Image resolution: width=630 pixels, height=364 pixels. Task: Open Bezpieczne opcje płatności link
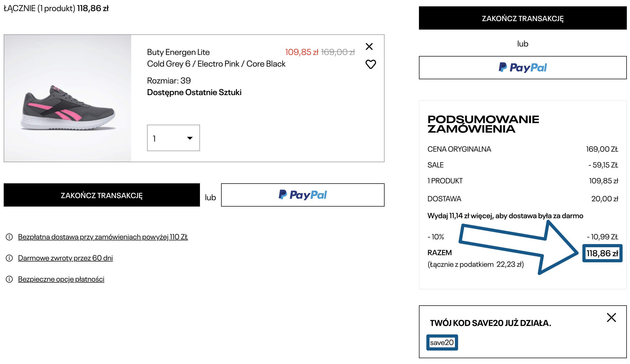coord(61,279)
